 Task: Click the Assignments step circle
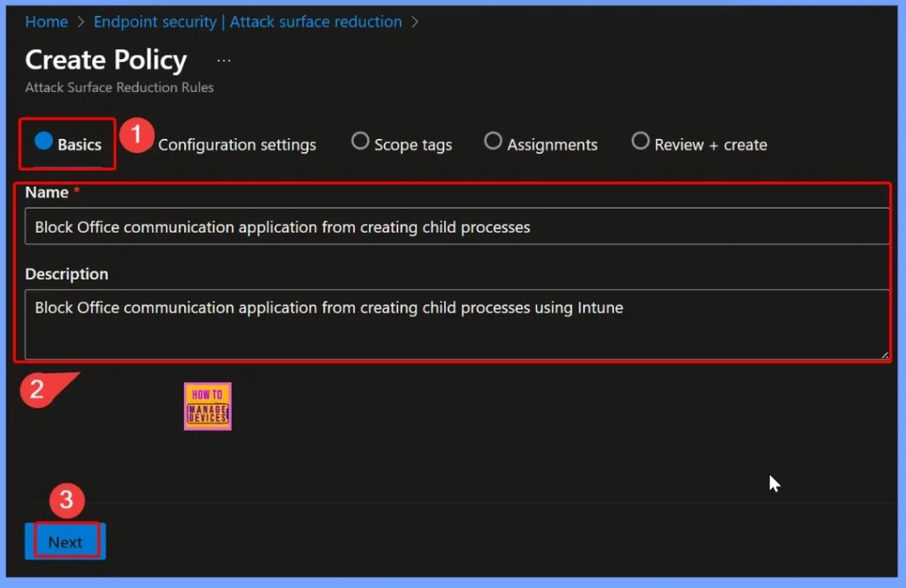(x=493, y=141)
